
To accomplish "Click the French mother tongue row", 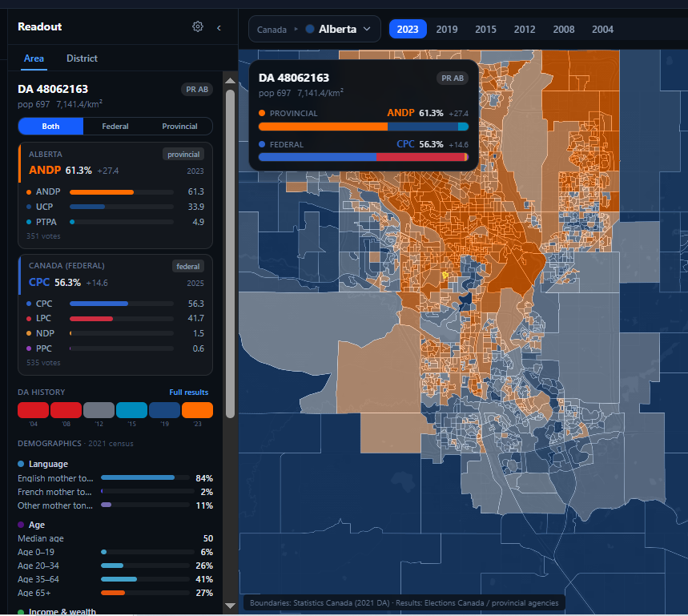I will tap(115, 492).
